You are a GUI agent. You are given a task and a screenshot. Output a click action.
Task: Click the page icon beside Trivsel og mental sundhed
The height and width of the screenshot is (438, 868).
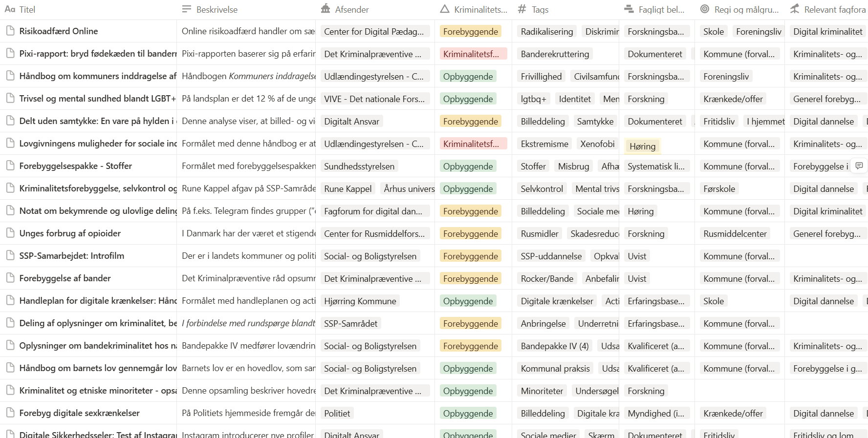point(10,99)
